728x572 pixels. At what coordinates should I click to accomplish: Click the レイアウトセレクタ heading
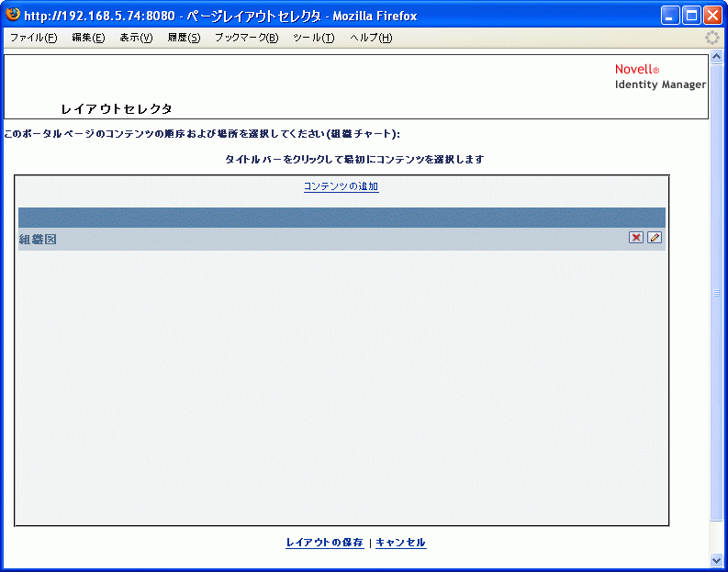[117, 109]
